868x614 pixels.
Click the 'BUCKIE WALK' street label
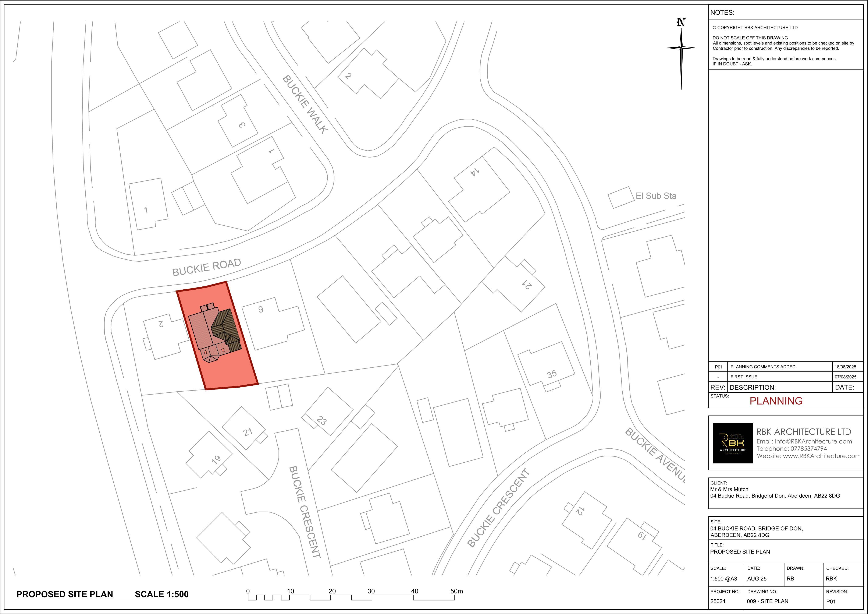point(305,104)
